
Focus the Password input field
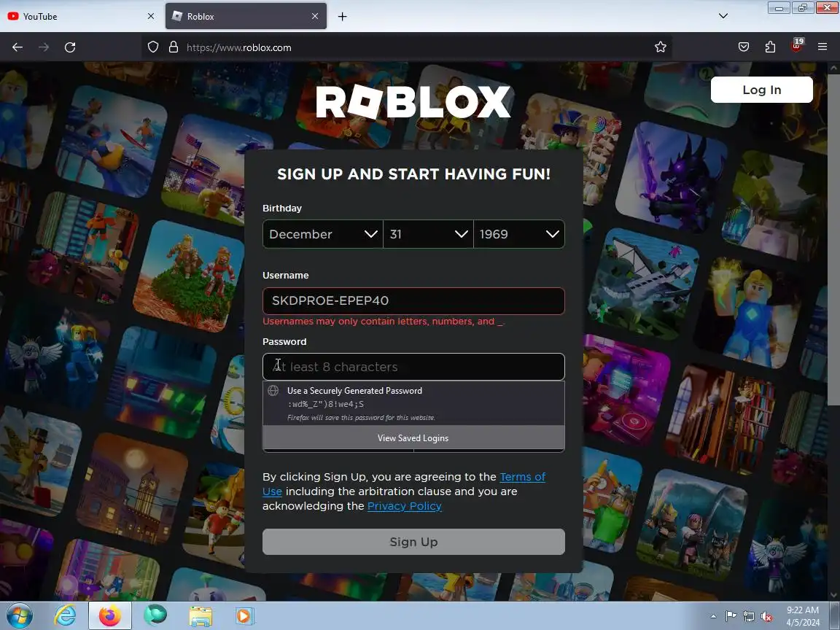coord(413,367)
